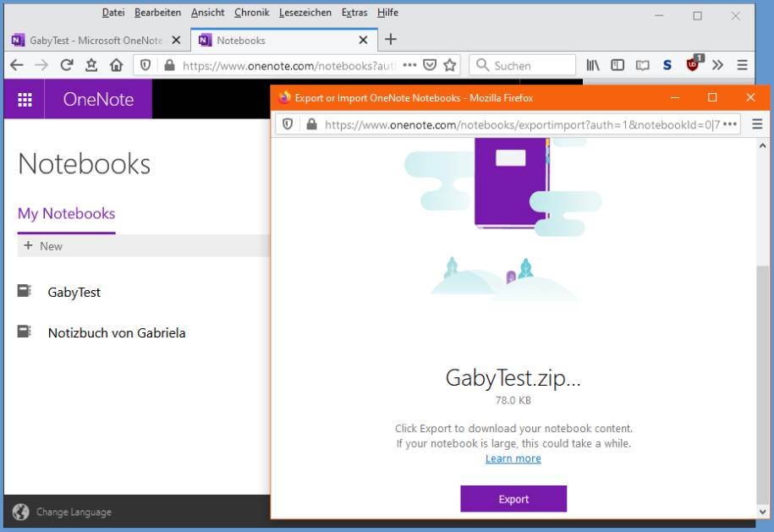Viewport: 774px width, 532px height.
Task: Open page actions dots in Export popup
Action: pos(729,124)
